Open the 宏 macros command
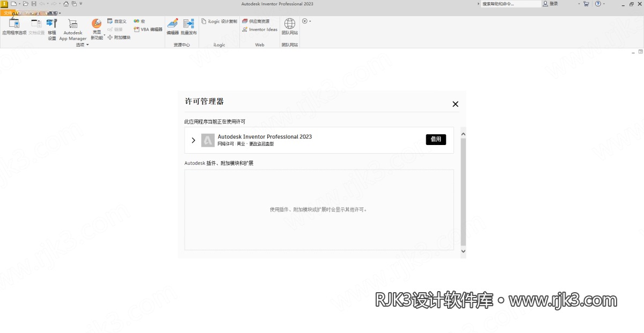Screen dimensions: 644x333 (140, 21)
